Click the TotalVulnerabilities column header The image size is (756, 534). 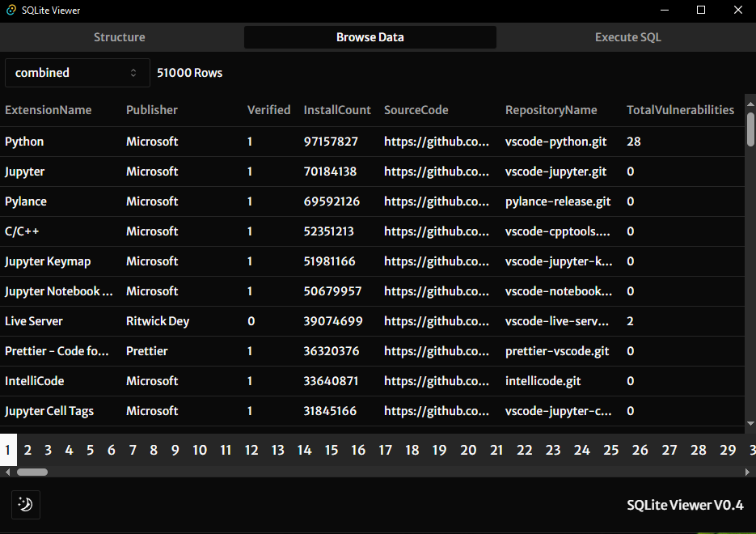pyautogui.click(x=680, y=110)
